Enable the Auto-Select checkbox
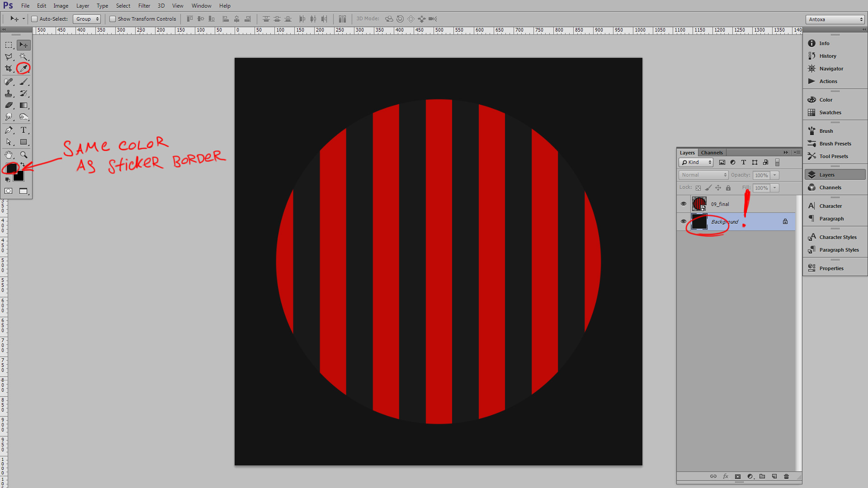The height and width of the screenshot is (488, 868). pos(34,19)
